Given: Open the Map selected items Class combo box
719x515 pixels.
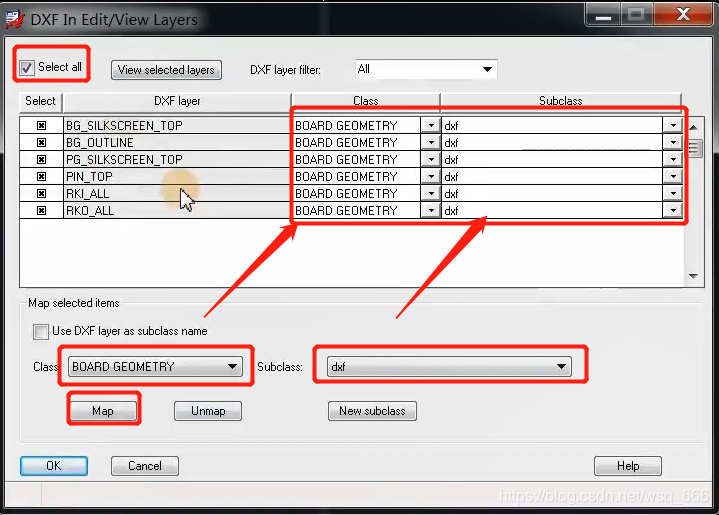Looking at the screenshot, I should coord(155,366).
